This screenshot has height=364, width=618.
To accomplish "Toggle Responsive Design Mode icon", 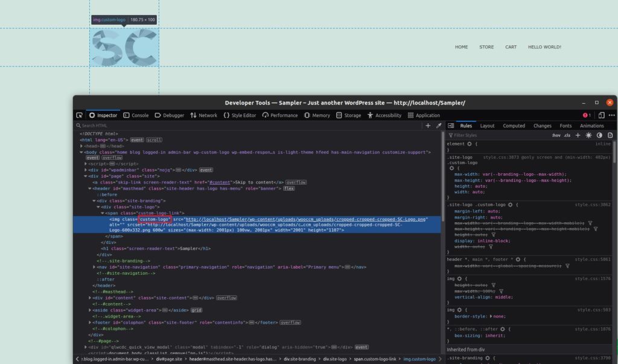I will point(602,115).
